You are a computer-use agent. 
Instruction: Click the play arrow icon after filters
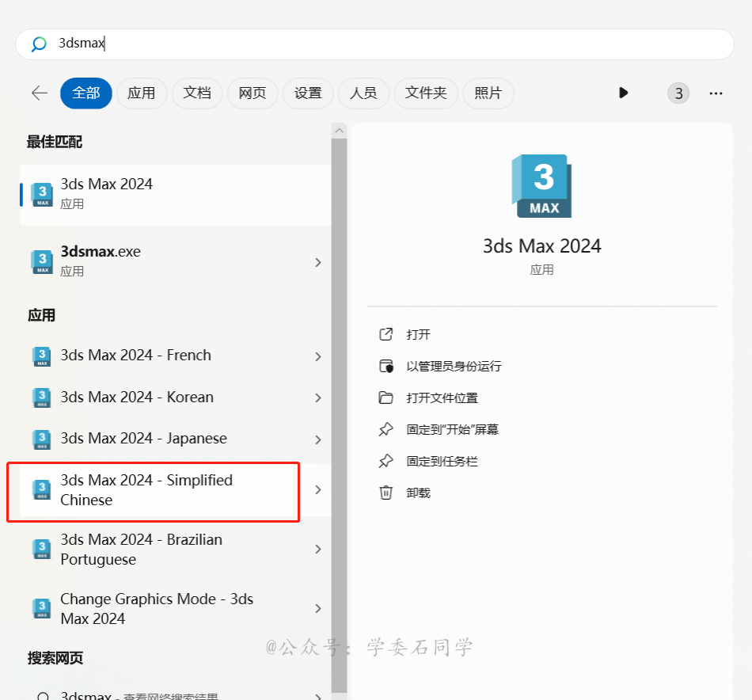pyautogui.click(x=623, y=93)
